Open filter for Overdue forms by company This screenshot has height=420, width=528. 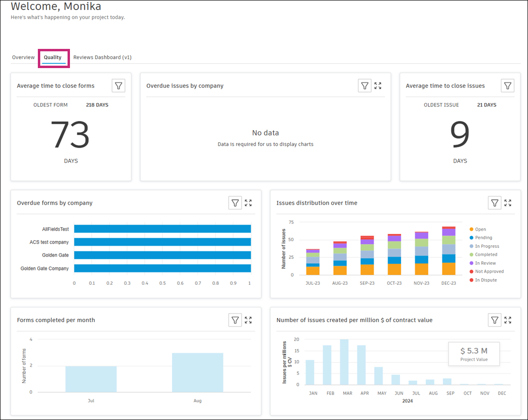click(x=235, y=203)
